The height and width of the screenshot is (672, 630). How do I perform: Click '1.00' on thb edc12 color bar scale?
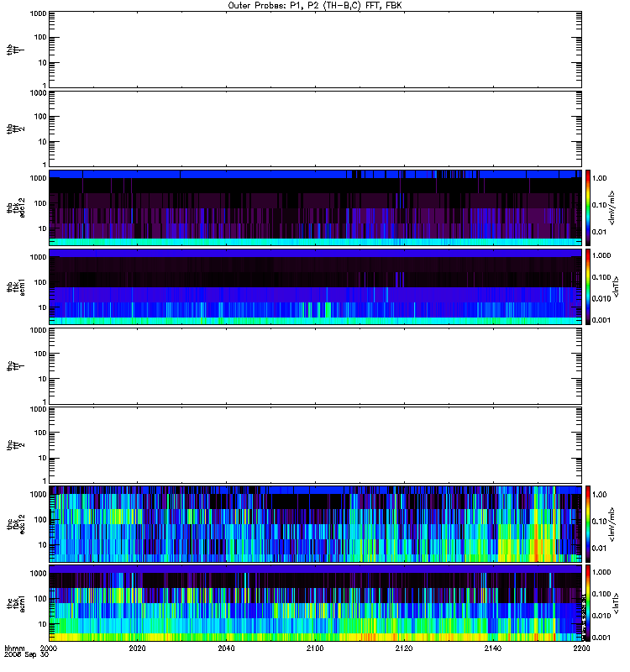click(x=600, y=178)
